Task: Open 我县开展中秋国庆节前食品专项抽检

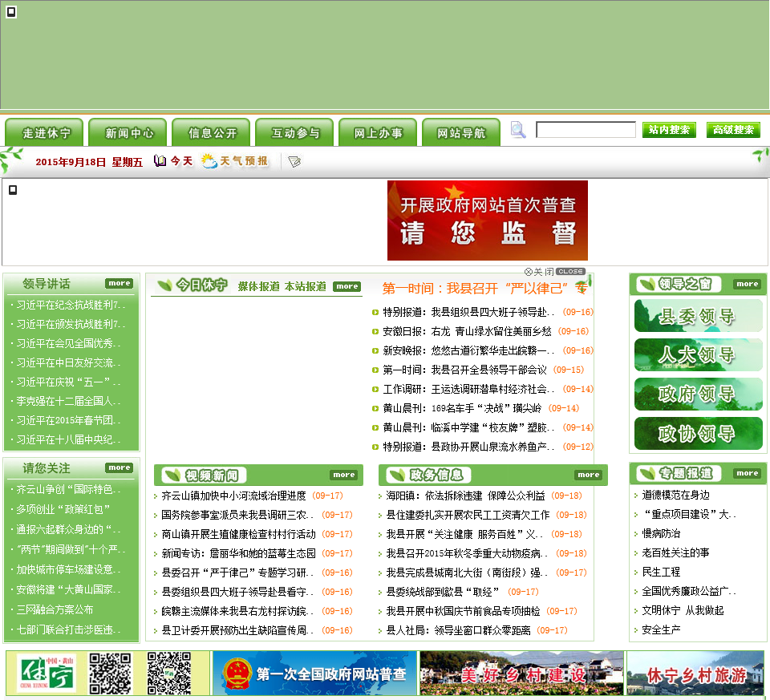Action: [x=463, y=611]
